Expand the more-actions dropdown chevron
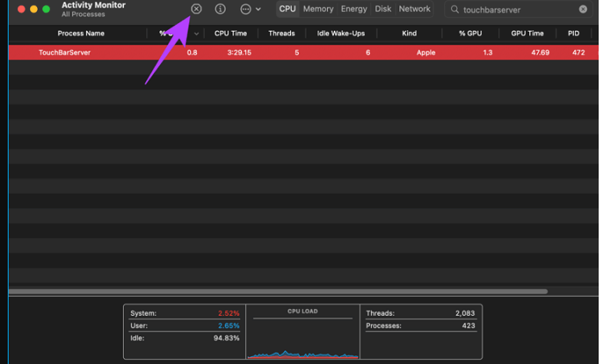Viewport: 599px width, 364px height. (x=258, y=9)
